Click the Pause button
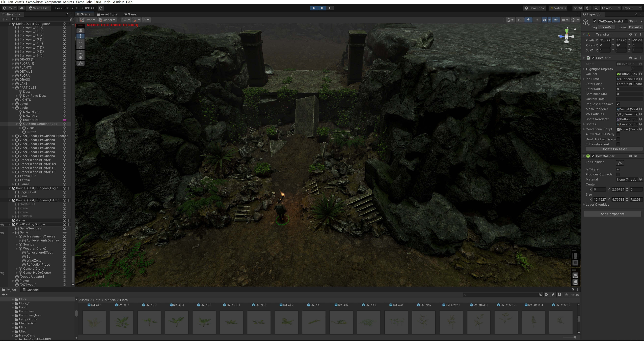This screenshot has width=644, height=341. [322, 8]
